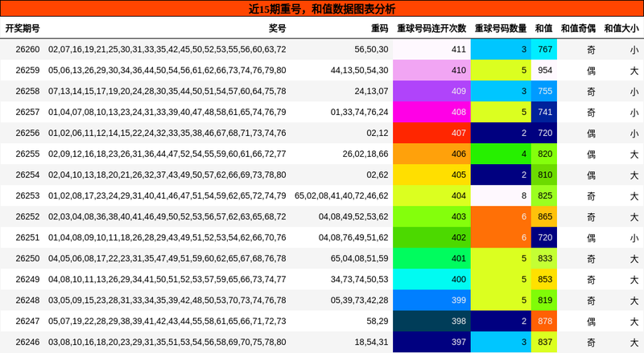Select the pink 410 cell
This screenshot has height=353, width=644.
pos(431,70)
